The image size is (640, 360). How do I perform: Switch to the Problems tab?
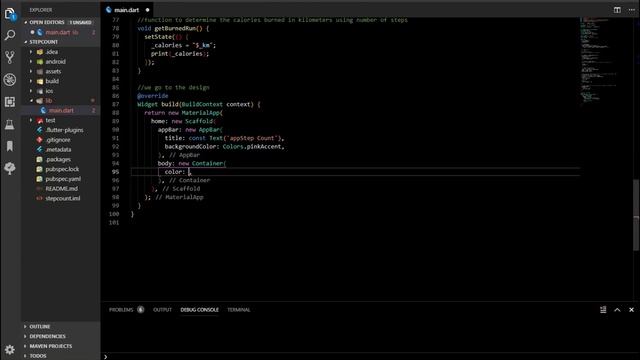coord(121,310)
